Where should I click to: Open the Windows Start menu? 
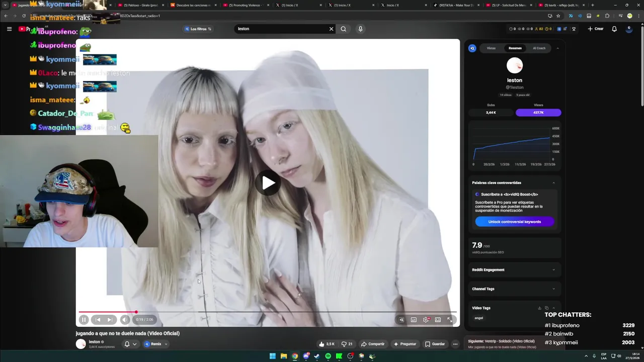[x=273, y=356]
